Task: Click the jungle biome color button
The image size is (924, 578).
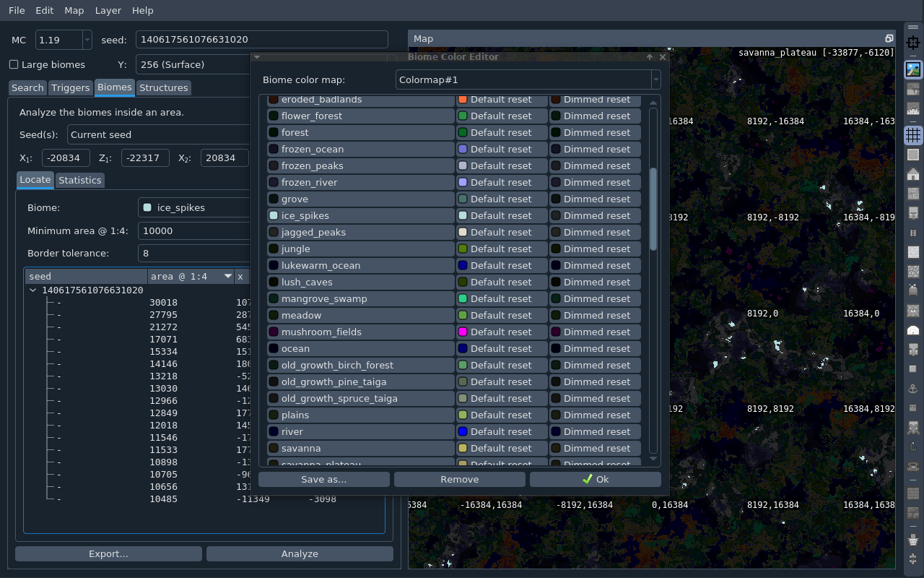Action: tap(360, 249)
